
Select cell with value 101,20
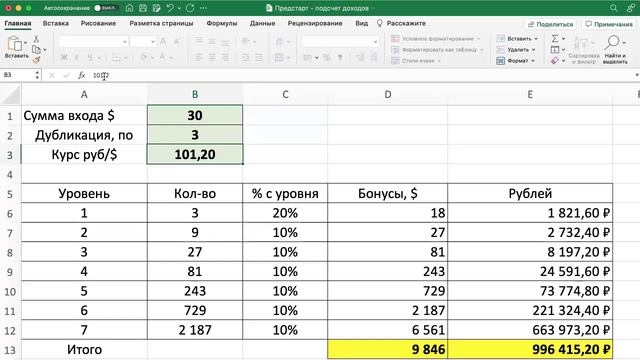point(195,155)
